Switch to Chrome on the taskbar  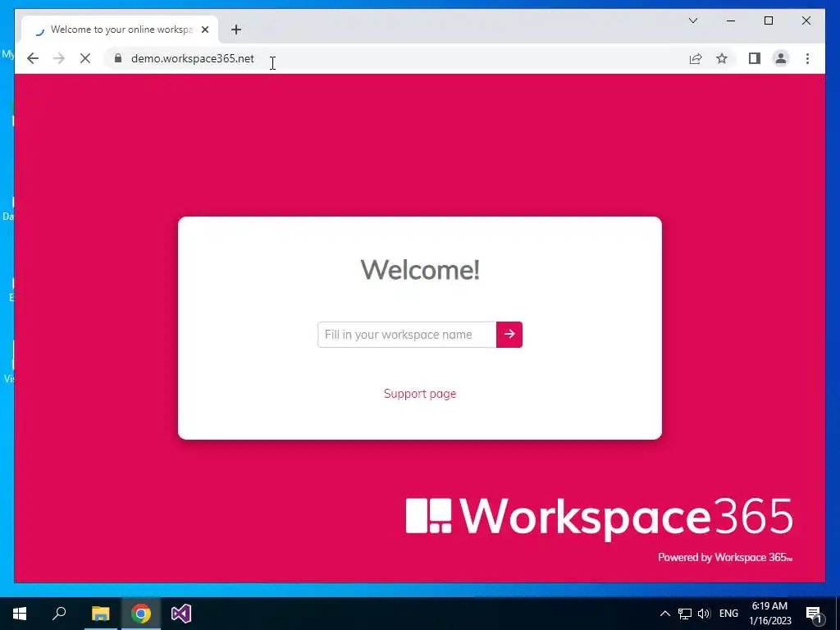(141, 614)
